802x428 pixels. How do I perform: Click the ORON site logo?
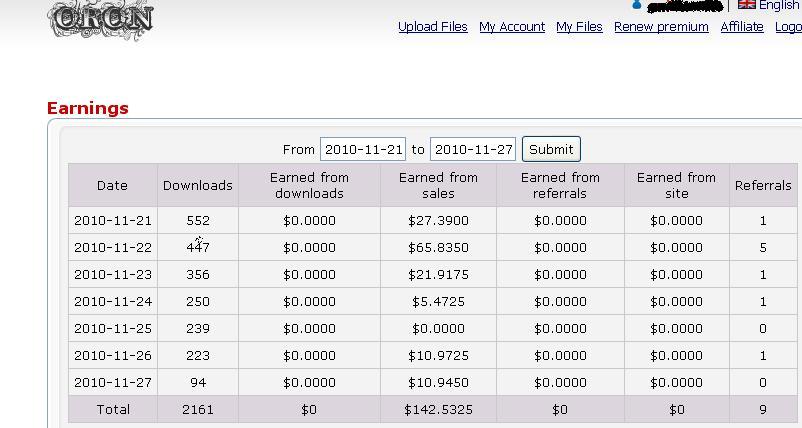pos(101,18)
